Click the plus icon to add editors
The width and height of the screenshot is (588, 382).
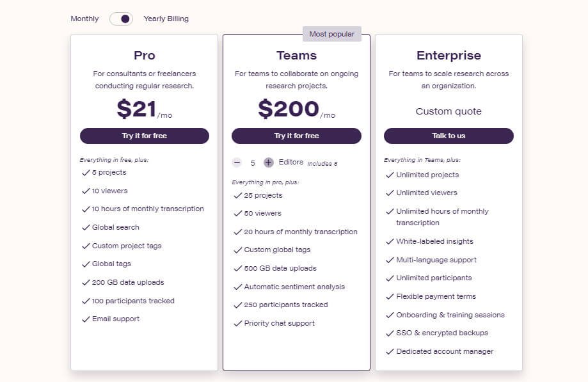tap(268, 163)
